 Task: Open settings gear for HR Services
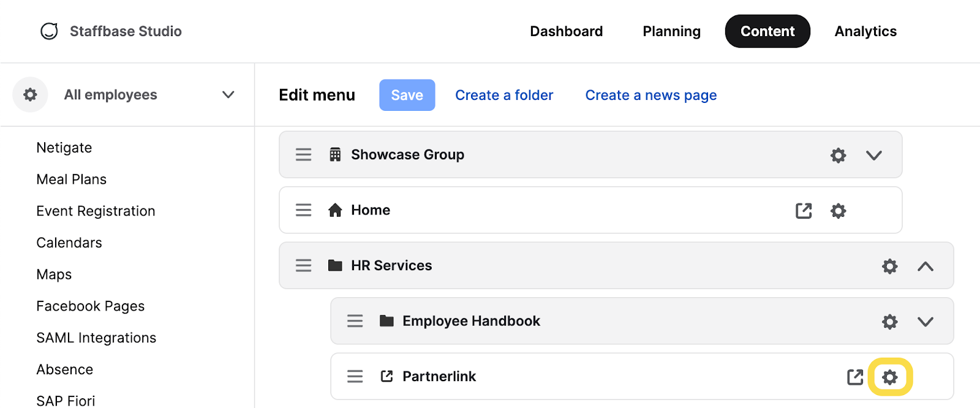coord(889,266)
